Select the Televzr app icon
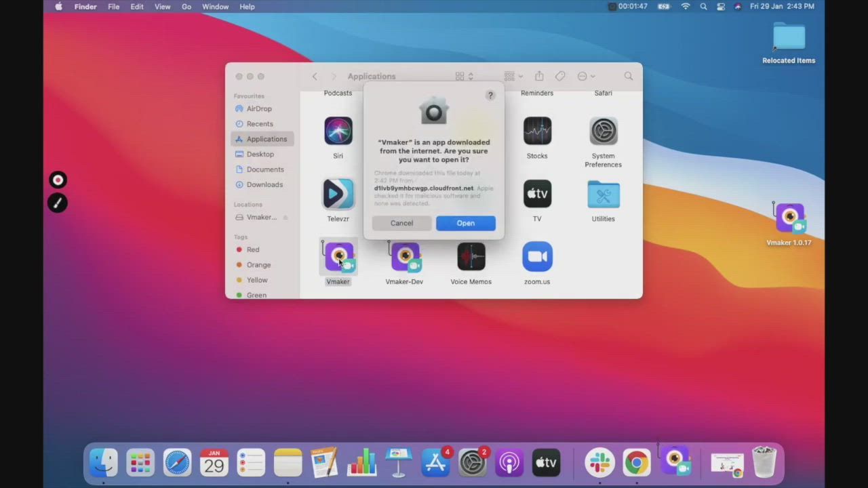The image size is (868, 488). [x=338, y=194]
